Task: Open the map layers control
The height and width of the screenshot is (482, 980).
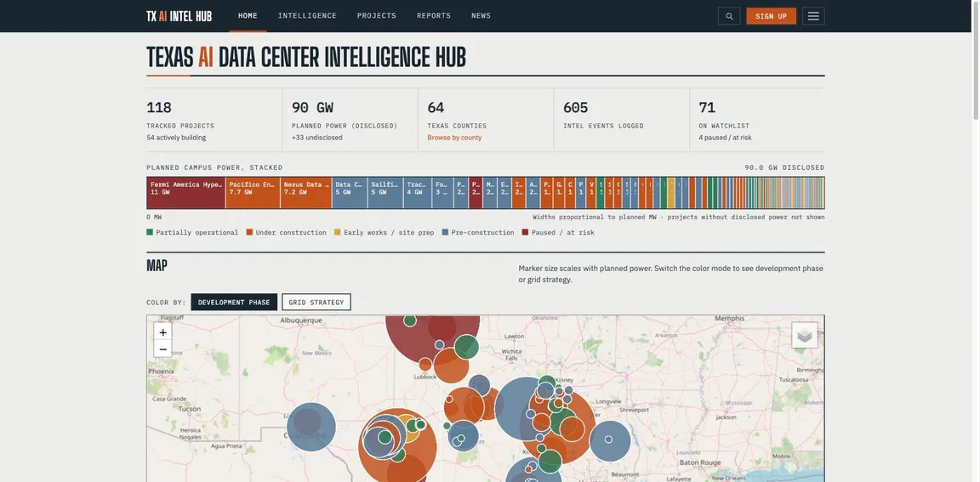Action: point(805,335)
